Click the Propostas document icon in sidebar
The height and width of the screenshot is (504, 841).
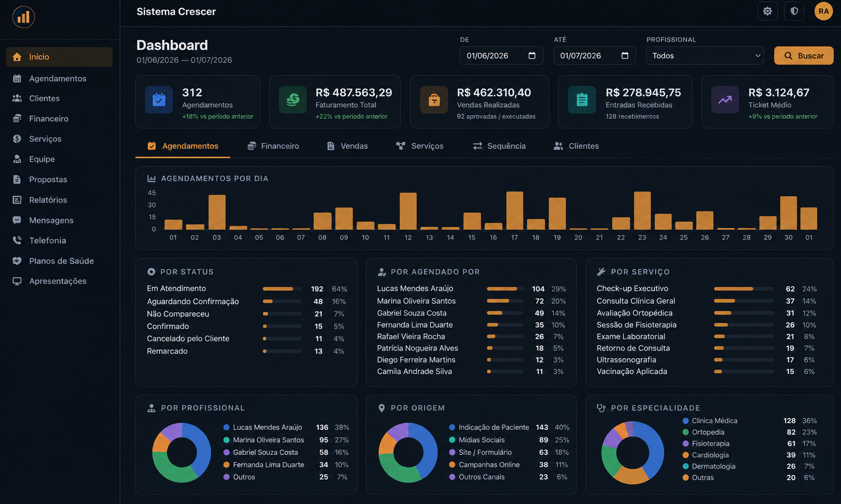17,180
